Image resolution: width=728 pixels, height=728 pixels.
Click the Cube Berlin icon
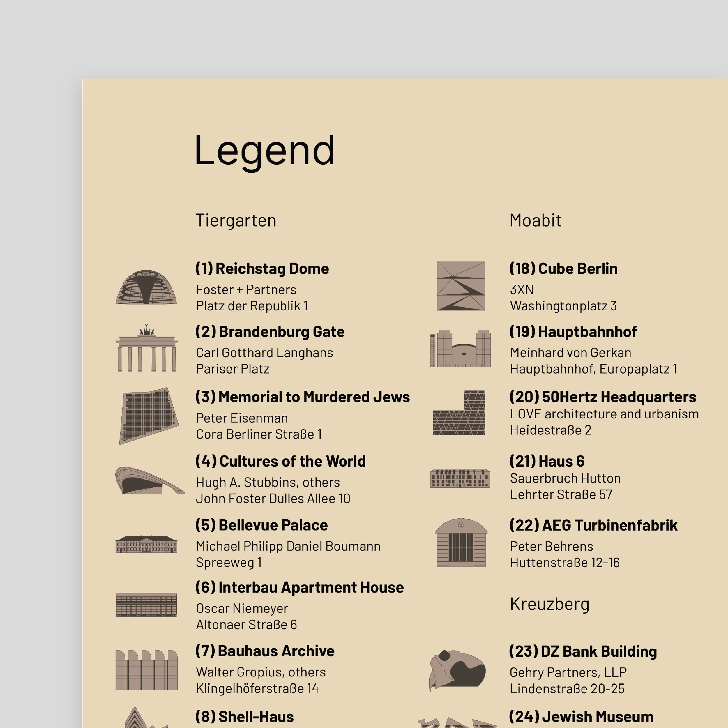point(461,286)
